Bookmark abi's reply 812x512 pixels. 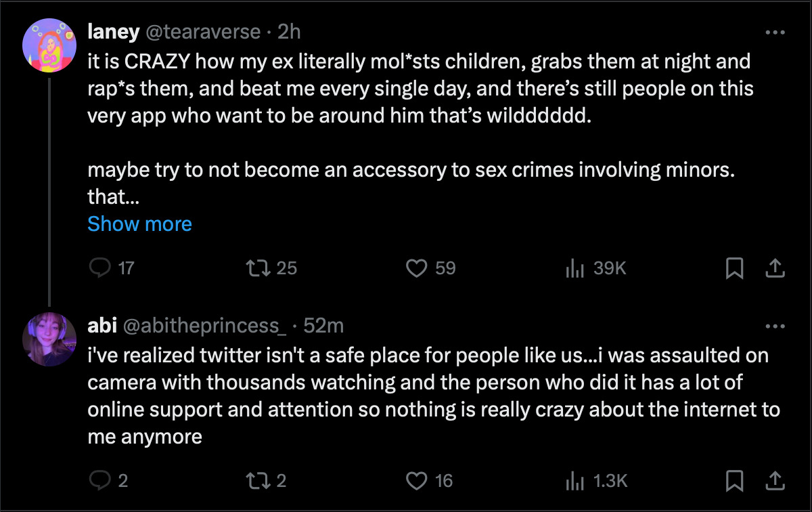734,481
